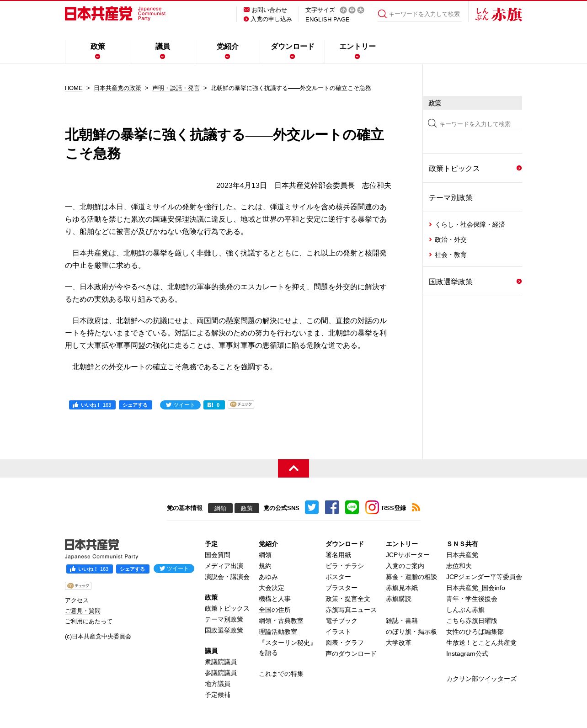Open JCPサポーター footer link
The image size is (587, 728).
(408, 555)
